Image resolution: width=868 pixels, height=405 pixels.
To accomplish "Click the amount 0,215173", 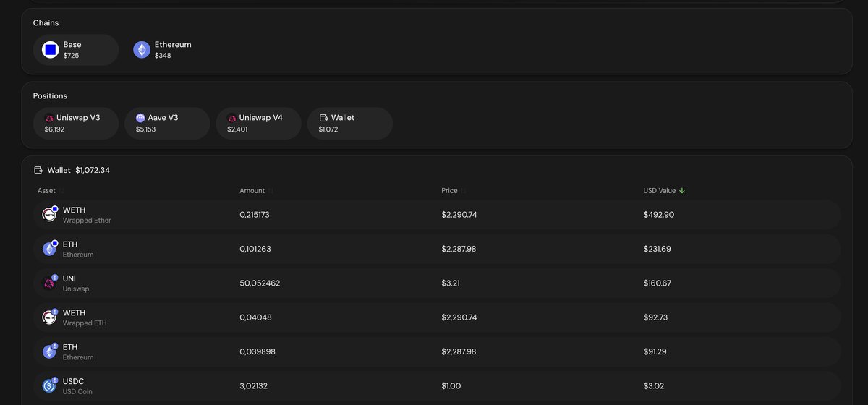I will tap(255, 215).
